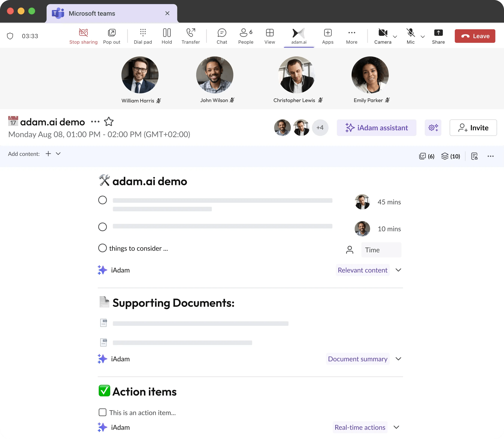Expand the Relevant content chevron

[398, 270]
